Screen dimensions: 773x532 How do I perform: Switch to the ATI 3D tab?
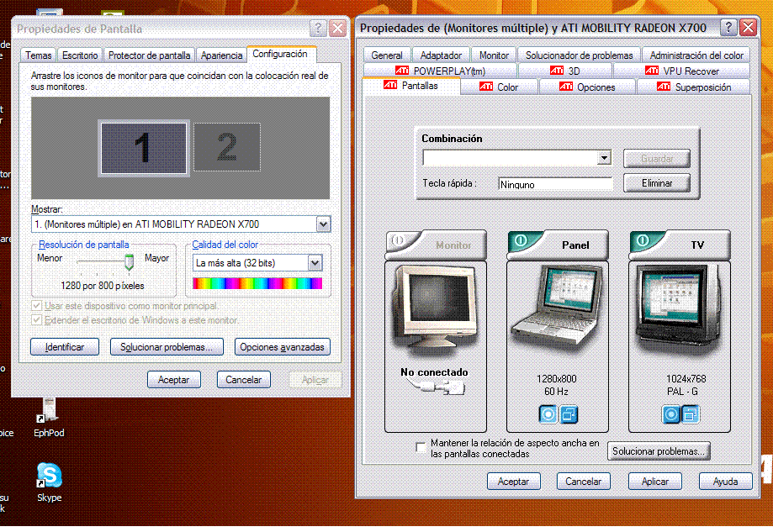[565, 71]
